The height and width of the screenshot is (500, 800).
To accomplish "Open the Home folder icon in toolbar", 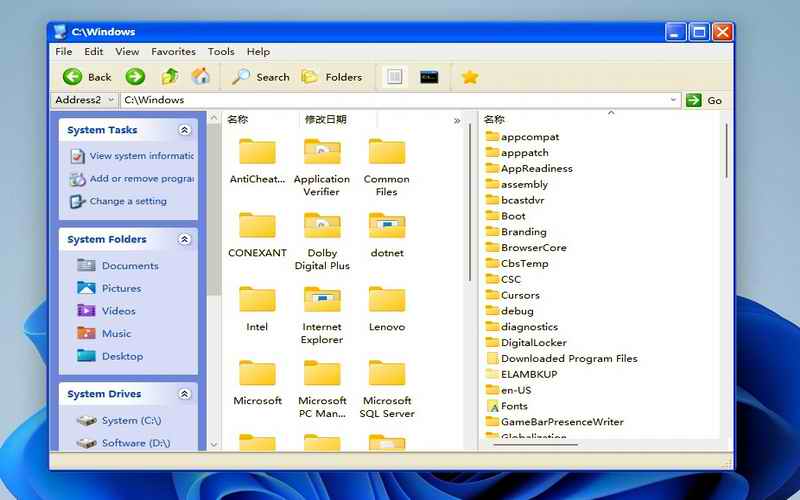I will coord(201,77).
